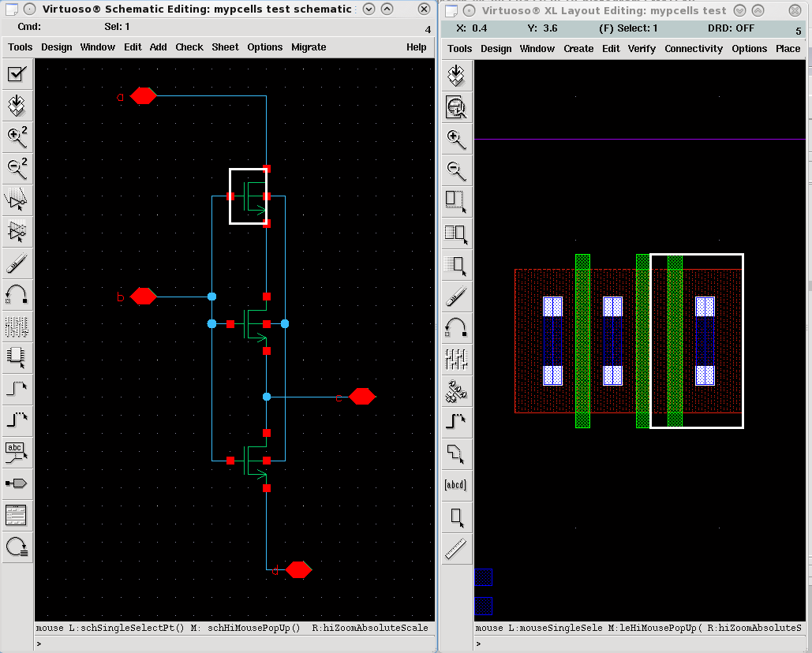This screenshot has width=812, height=653.
Task: Open the Options menu in layout window
Action: [750, 49]
